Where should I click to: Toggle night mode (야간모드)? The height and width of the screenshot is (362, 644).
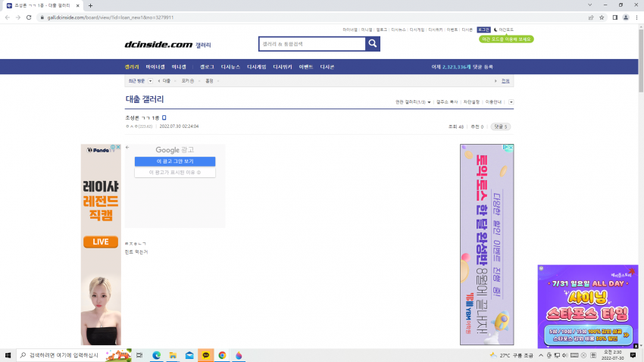click(504, 30)
